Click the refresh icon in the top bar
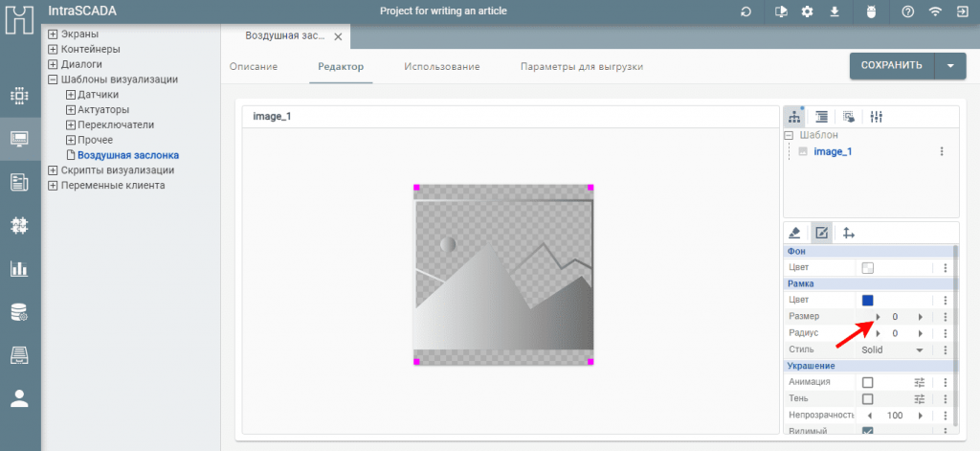980x451 pixels. click(746, 11)
